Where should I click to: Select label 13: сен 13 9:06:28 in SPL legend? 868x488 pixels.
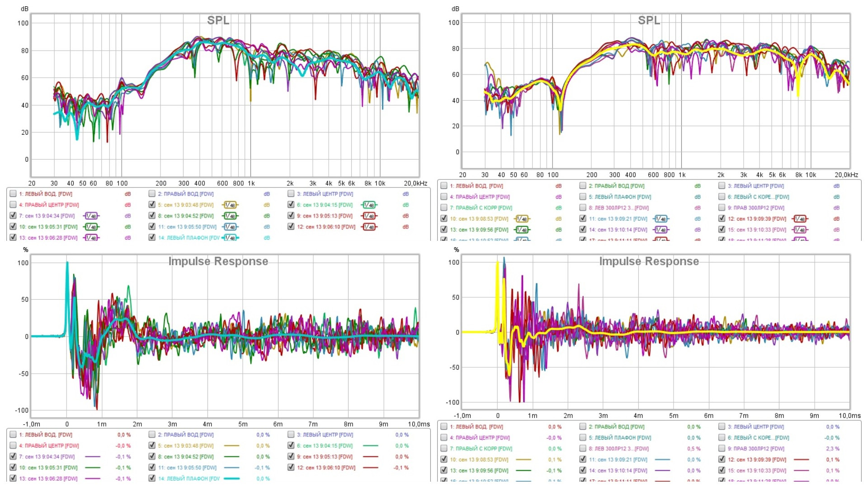point(48,238)
